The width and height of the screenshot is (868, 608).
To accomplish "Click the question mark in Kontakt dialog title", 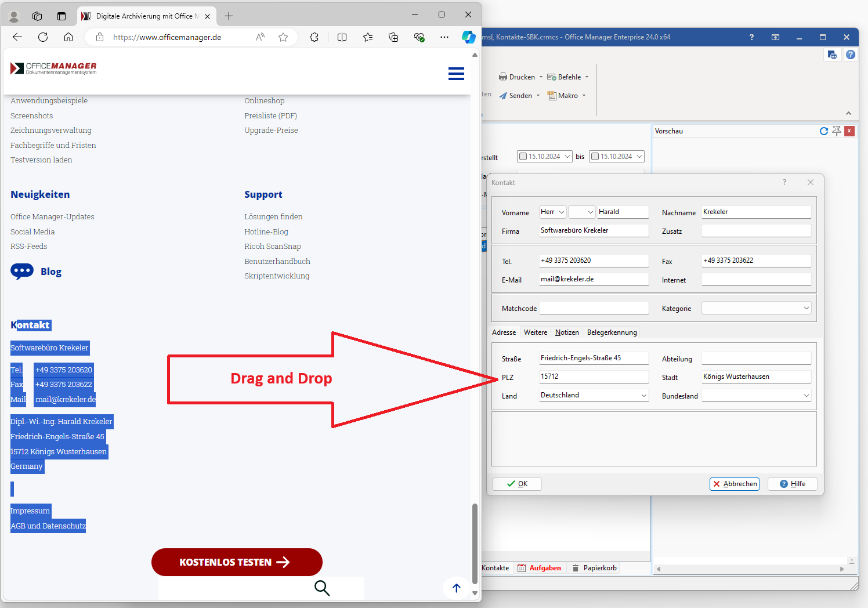I will [784, 182].
